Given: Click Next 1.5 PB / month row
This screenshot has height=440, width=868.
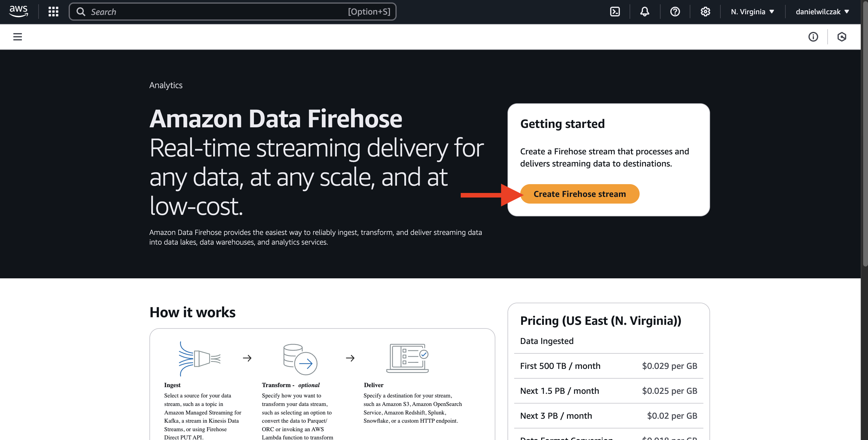Looking at the screenshot, I should click(609, 391).
